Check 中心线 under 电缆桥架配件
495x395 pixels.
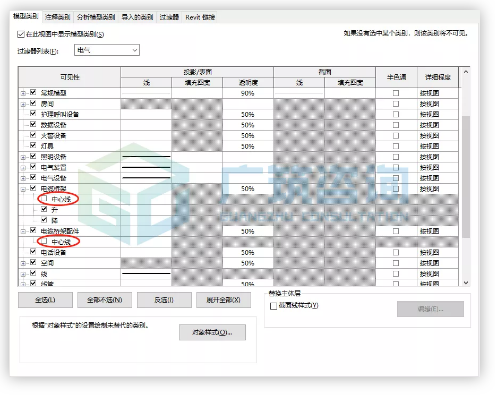(x=44, y=241)
